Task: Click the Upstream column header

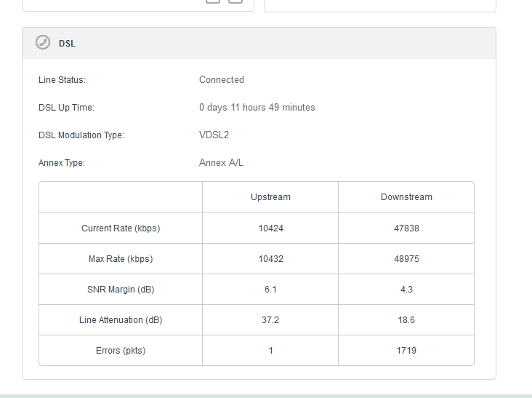Action: click(270, 197)
